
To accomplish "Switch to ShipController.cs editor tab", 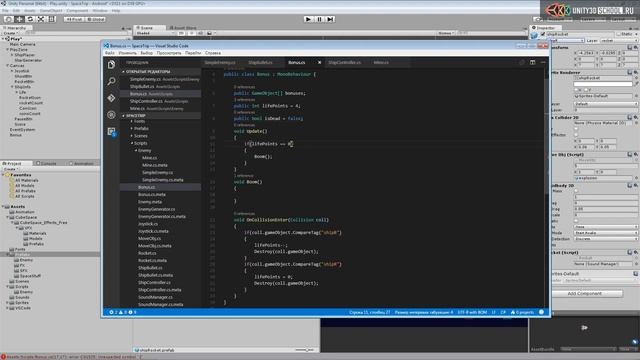I will (344, 62).
